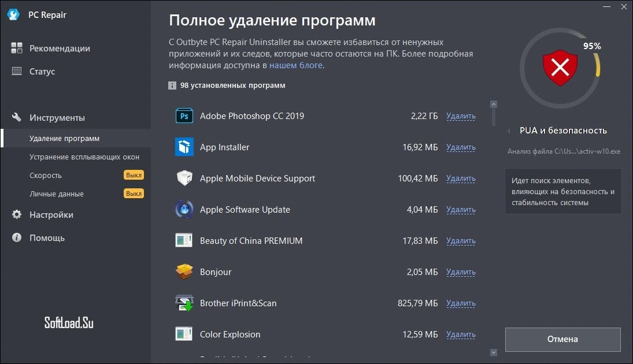Toggle the Скорость Выкл badge
The width and height of the screenshot is (633, 364).
click(x=134, y=175)
